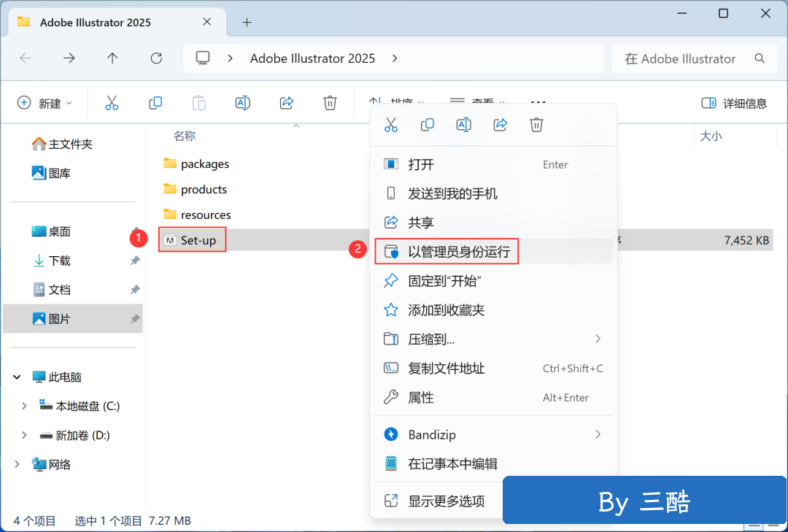
Task: Click the Delete icon in context menu
Action: (x=536, y=125)
